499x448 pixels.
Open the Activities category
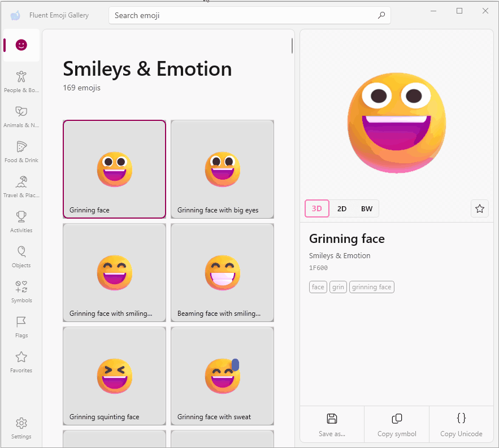pos(21,221)
